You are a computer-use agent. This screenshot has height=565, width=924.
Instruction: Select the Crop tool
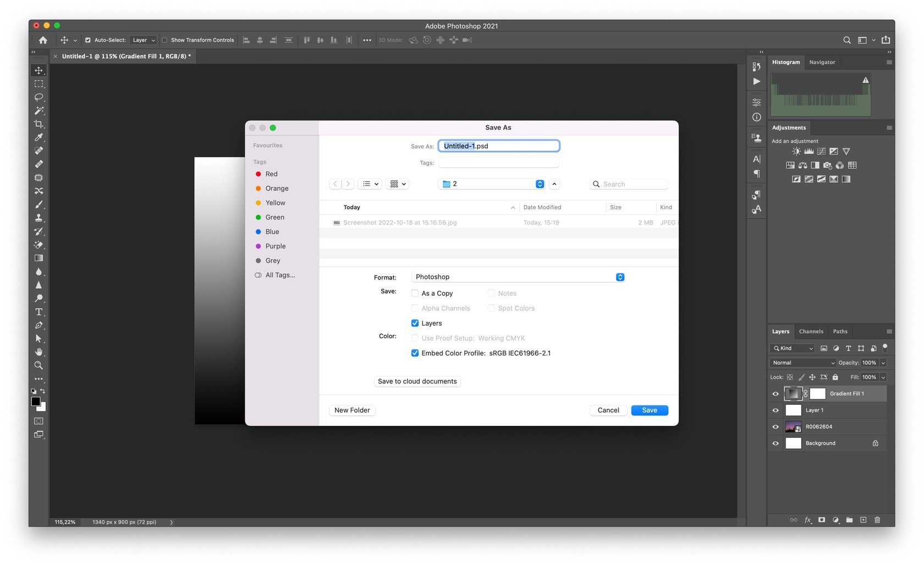pos(38,124)
